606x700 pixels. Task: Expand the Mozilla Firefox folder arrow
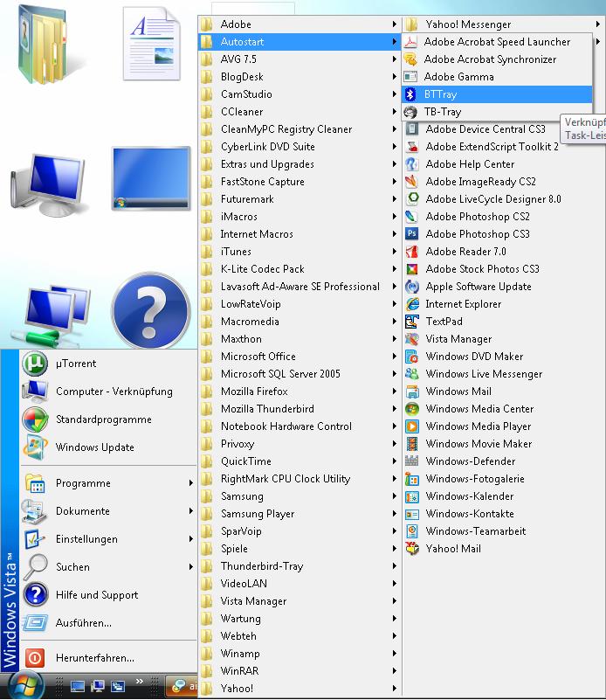point(394,391)
